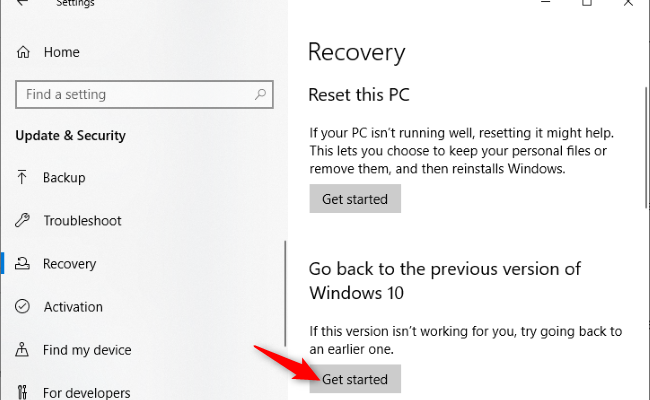Click the Troubleshoot wrench icon
Viewport: 650px width, 400px height.
(23, 221)
